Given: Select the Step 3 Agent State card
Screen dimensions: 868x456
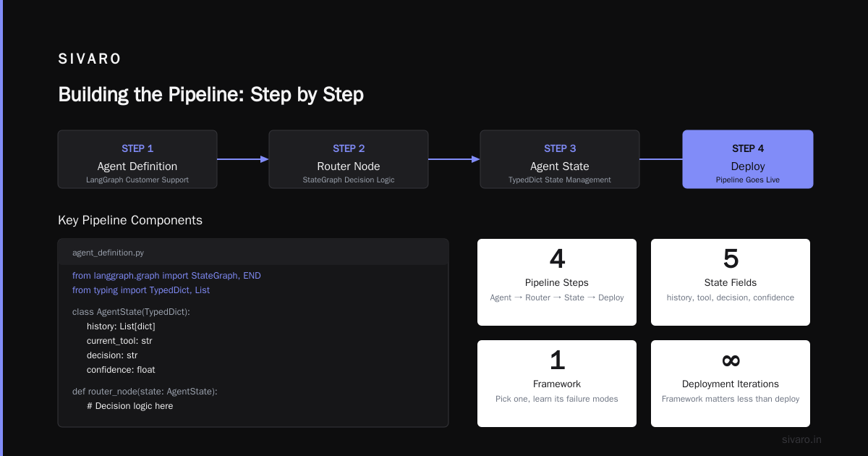Looking at the screenshot, I should pos(560,159).
